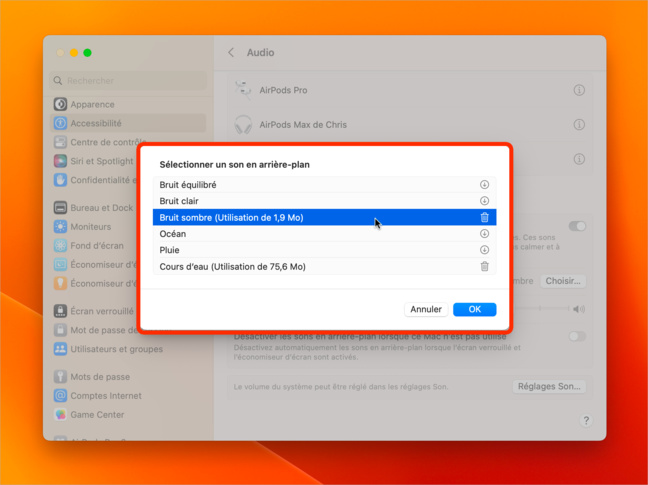Click the Mots de passe icon
The image size is (648, 485).
pos(60,377)
